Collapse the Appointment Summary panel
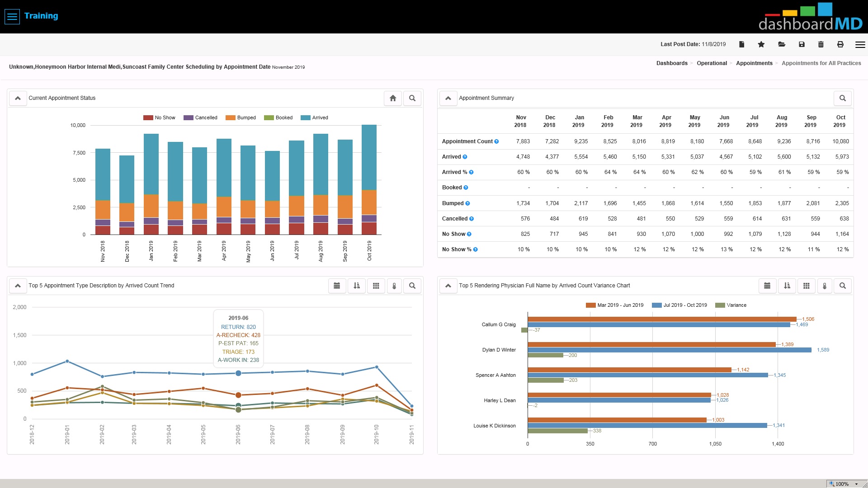 [x=448, y=98]
